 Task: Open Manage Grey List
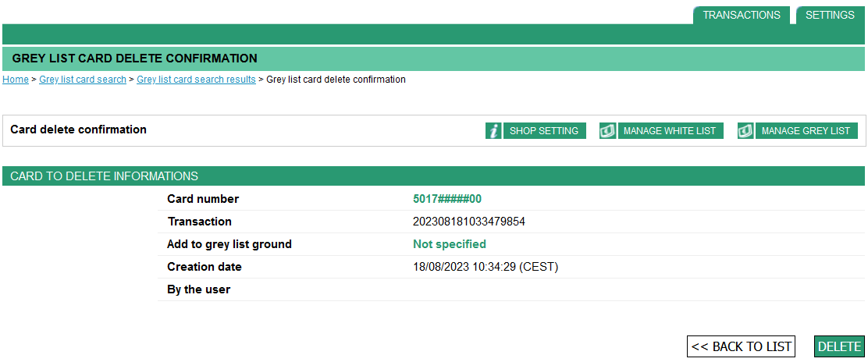pyautogui.click(x=806, y=131)
